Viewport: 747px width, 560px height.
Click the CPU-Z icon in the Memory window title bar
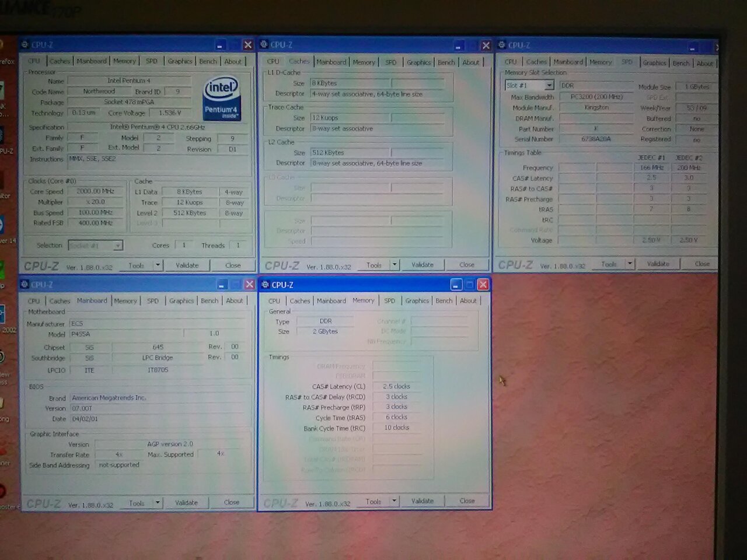[x=265, y=285]
